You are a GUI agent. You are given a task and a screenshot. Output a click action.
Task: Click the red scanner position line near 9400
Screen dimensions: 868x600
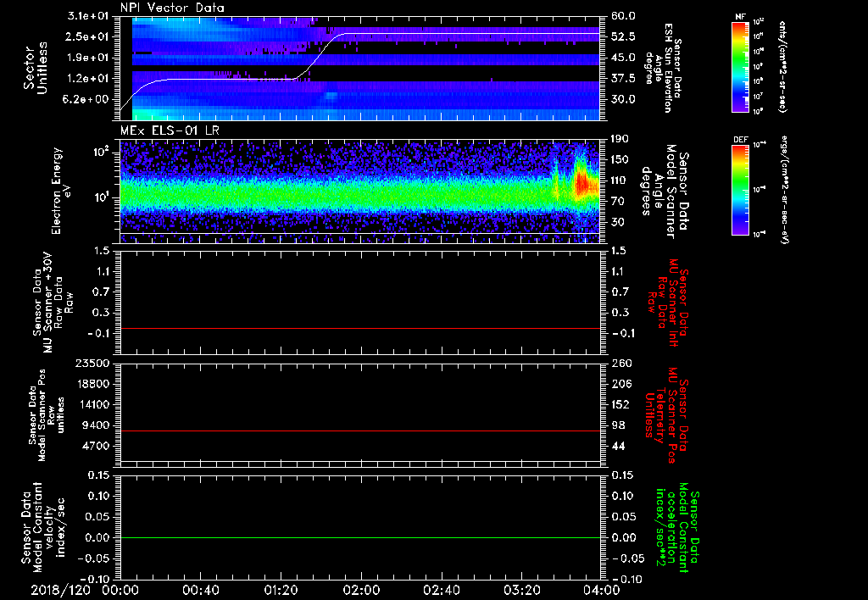click(x=359, y=431)
